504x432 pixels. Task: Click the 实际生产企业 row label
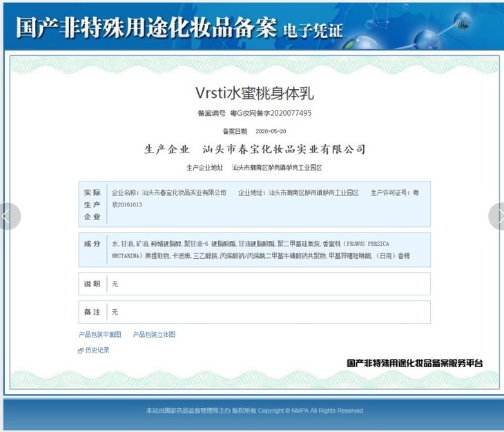coord(93,204)
